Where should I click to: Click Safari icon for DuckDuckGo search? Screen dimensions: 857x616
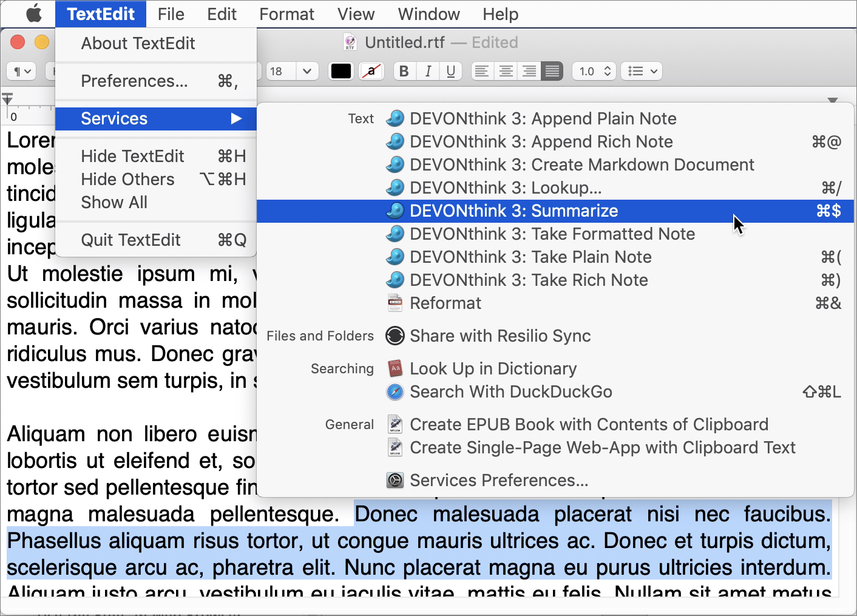click(395, 391)
